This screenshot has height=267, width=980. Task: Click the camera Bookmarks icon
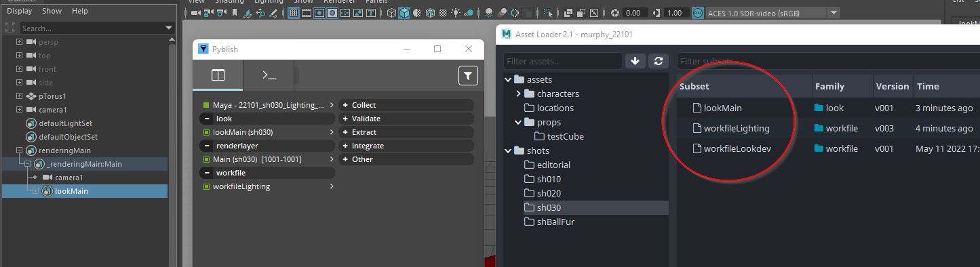click(x=235, y=13)
